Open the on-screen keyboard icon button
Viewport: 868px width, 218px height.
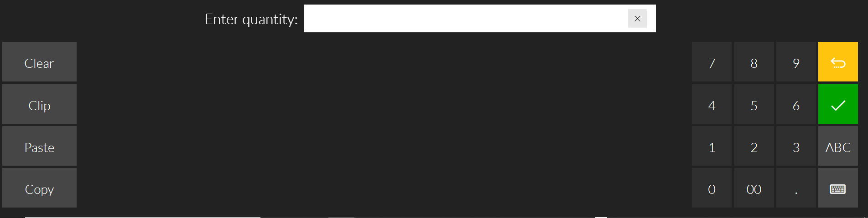[x=838, y=188]
